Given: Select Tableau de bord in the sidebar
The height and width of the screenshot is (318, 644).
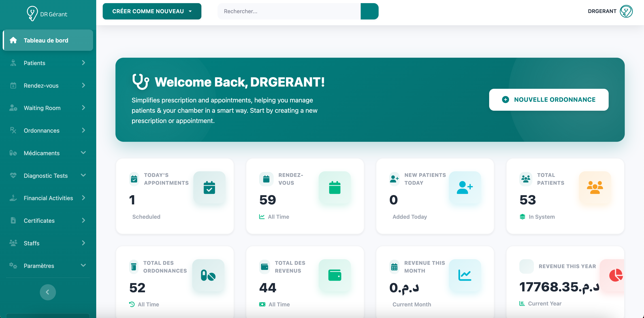Looking at the screenshot, I should tap(46, 40).
